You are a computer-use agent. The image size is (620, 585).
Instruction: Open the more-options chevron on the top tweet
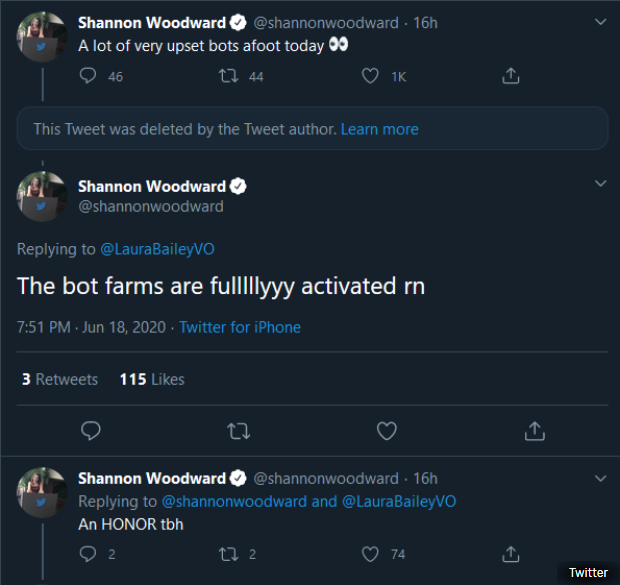pyautogui.click(x=600, y=21)
